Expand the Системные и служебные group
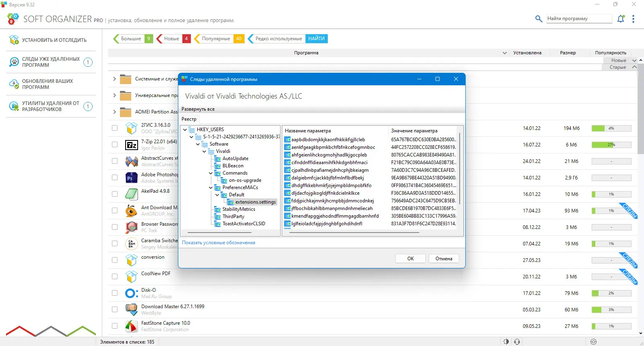 click(114, 79)
